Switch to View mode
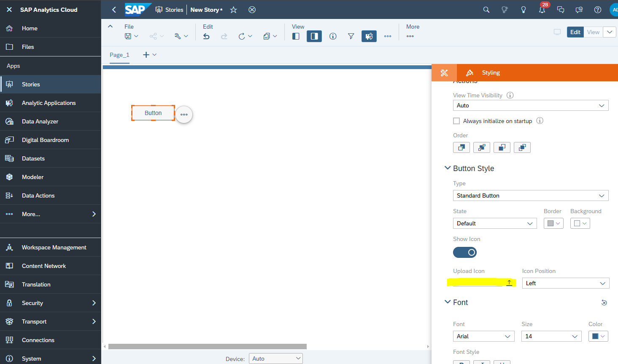The height and width of the screenshot is (364, 618). (x=593, y=32)
